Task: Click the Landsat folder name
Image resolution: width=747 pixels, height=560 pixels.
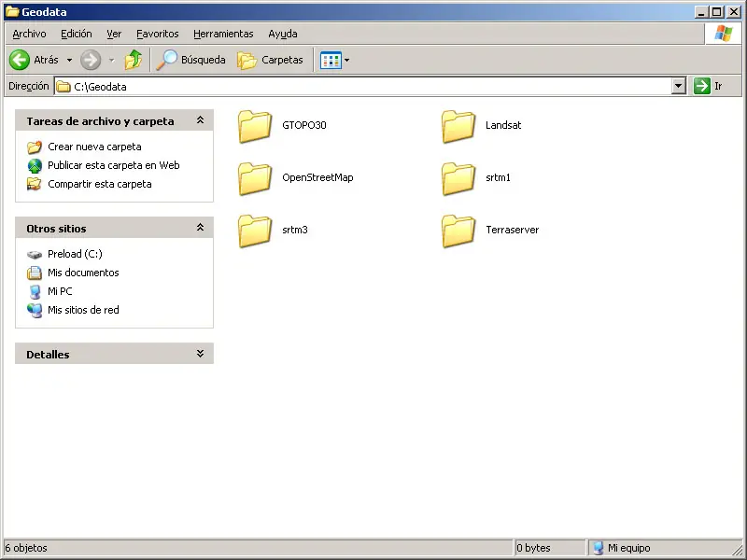Action: (x=503, y=125)
